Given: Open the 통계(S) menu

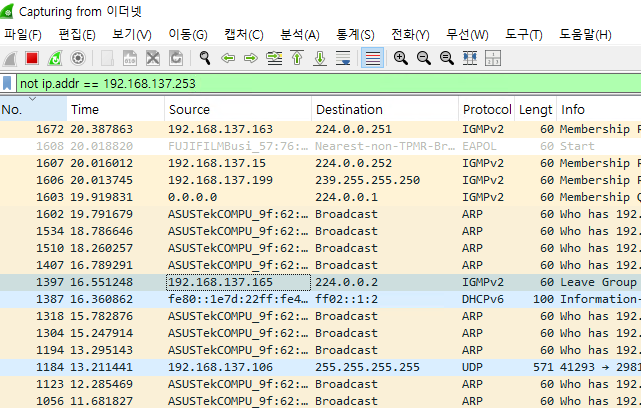Looking at the screenshot, I should [x=353, y=35].
